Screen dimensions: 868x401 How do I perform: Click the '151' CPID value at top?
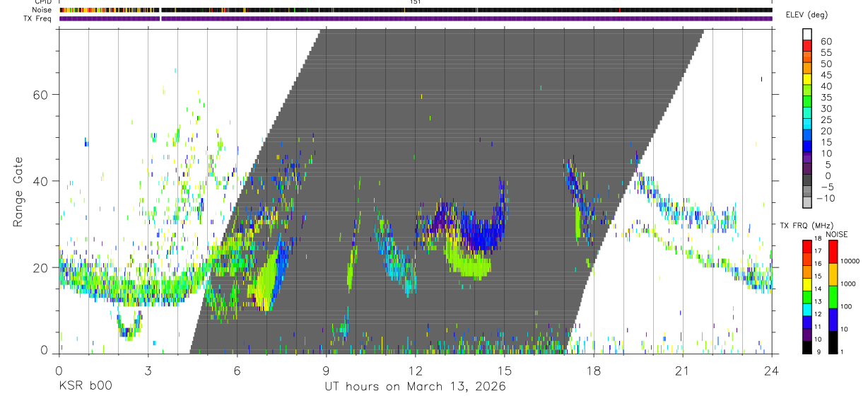[415, 2]
